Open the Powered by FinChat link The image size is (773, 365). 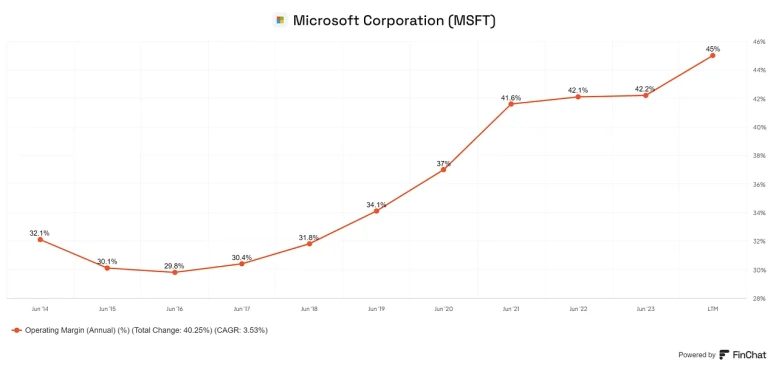coord(719,355)
